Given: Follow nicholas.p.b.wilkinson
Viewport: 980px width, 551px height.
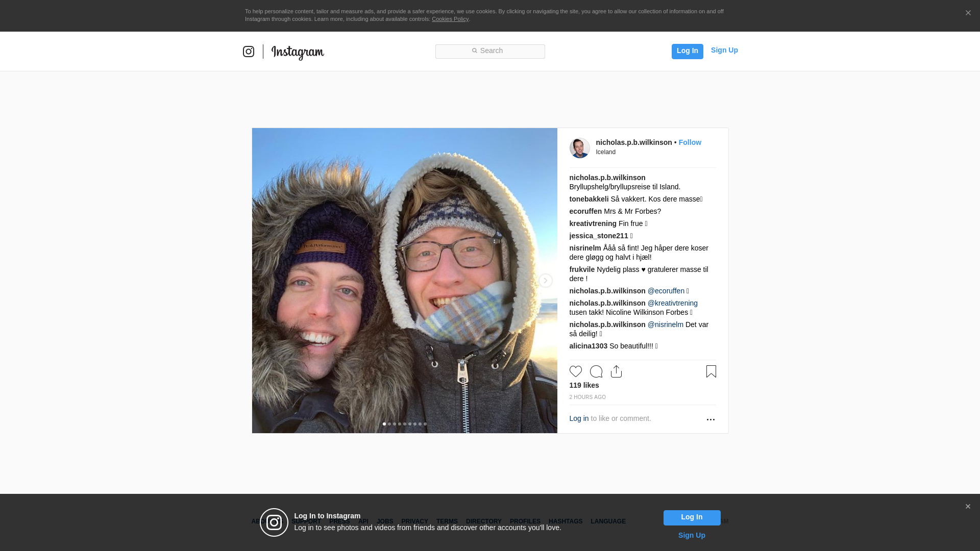Looking at the screenshot, I should (x=690, y=142).
